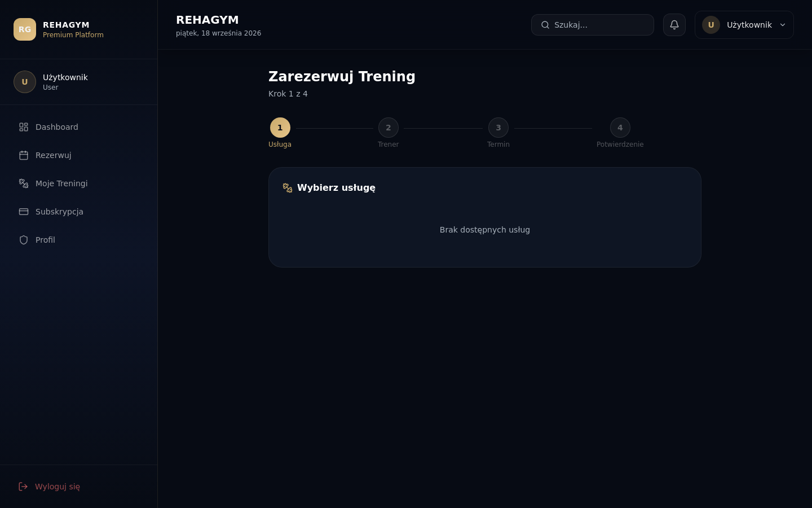Click the Moje Treningi dumbbell icon
Viewport: 812px width, 508px height.
[x=24, y=183]
